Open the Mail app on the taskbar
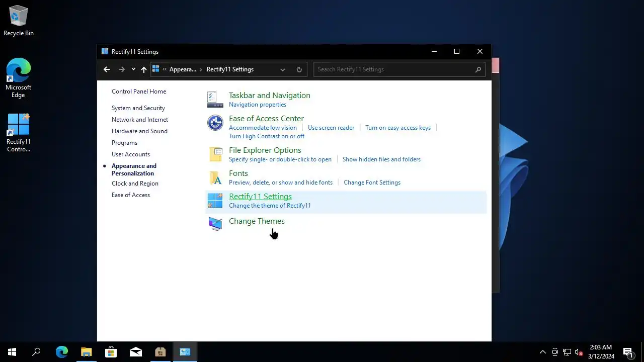 (135, 352)
